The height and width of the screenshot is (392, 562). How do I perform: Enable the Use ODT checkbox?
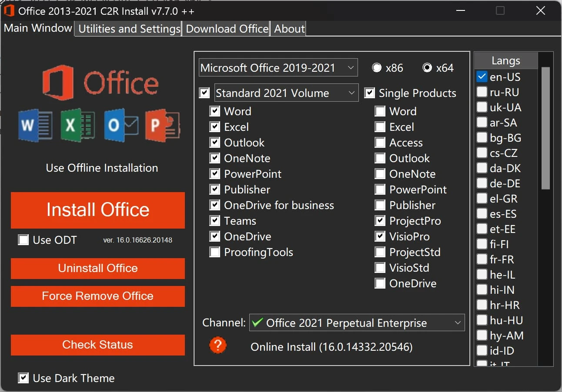[x=23, y=239]
